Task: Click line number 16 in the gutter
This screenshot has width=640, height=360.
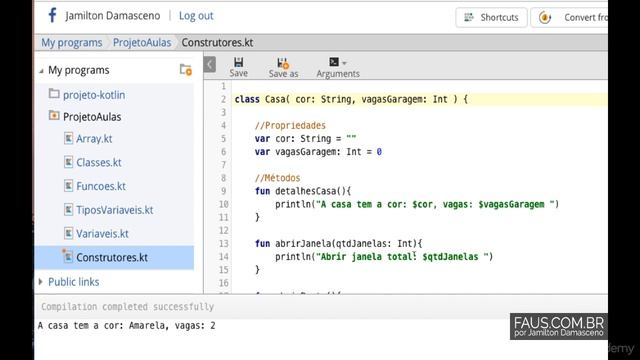Action: pos(223,283)
